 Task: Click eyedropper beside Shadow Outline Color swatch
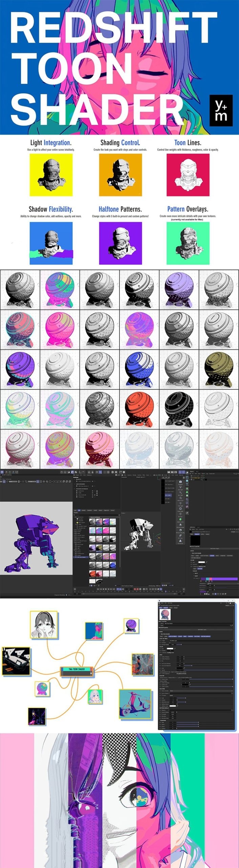pyautogui.click(x=190, y=685)
